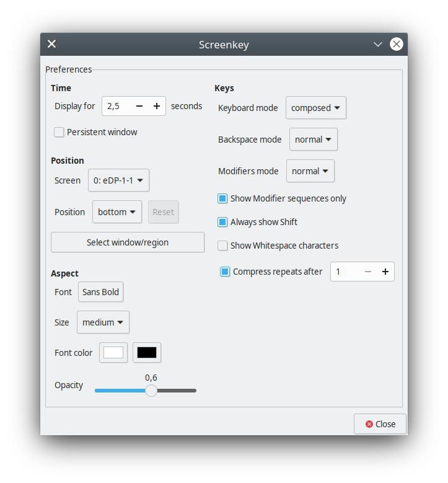
Task: Uncheck Show Modifier sequences only
Action: [222, 198]
